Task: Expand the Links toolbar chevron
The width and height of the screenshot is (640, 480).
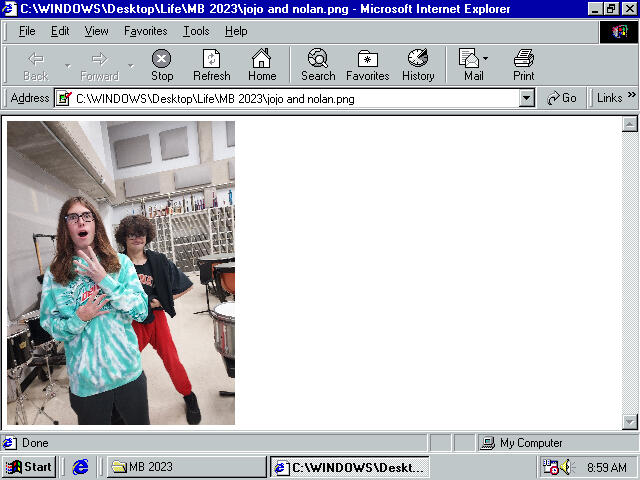Action: 631,98
